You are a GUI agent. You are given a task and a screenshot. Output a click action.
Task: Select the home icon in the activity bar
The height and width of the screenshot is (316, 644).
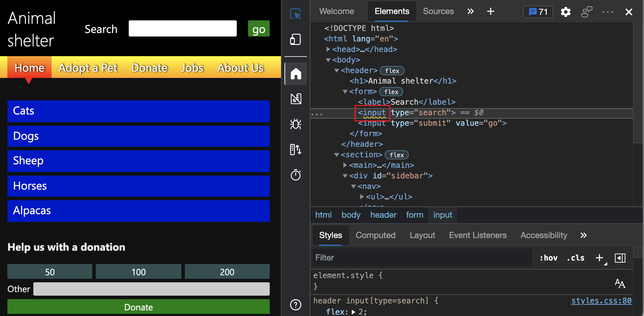296,74
